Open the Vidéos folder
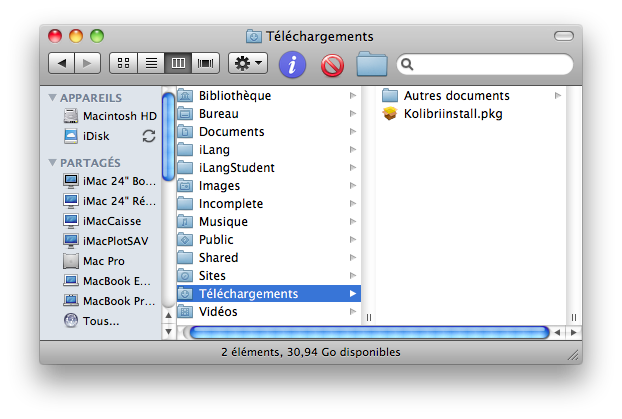Screen dimensions: 622x419 click(x=269, y=311)
